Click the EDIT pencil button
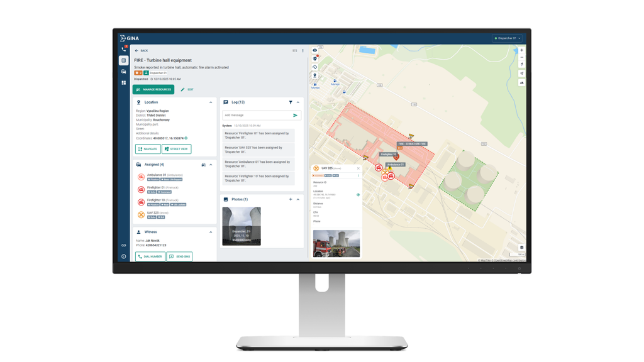 (x=187, y=89)
